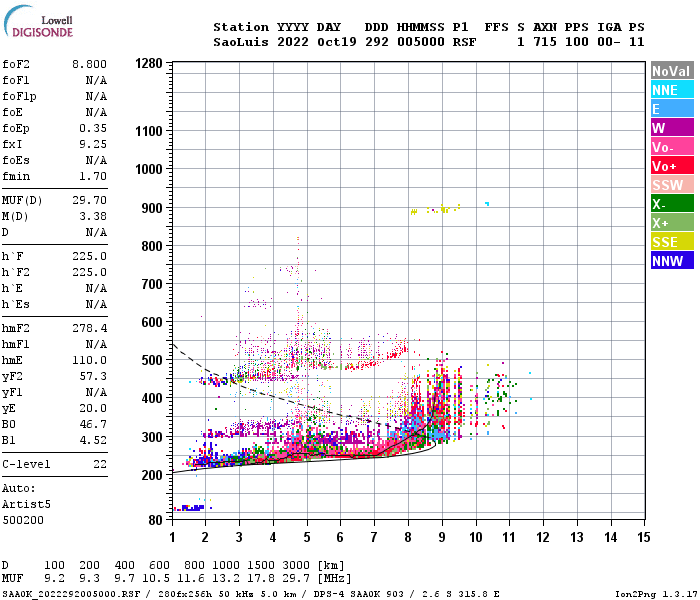This screenshot has width=700, height=600.
Task: Click the RSF format label in header
Action: pyautogui.click(x=464, y=42)
